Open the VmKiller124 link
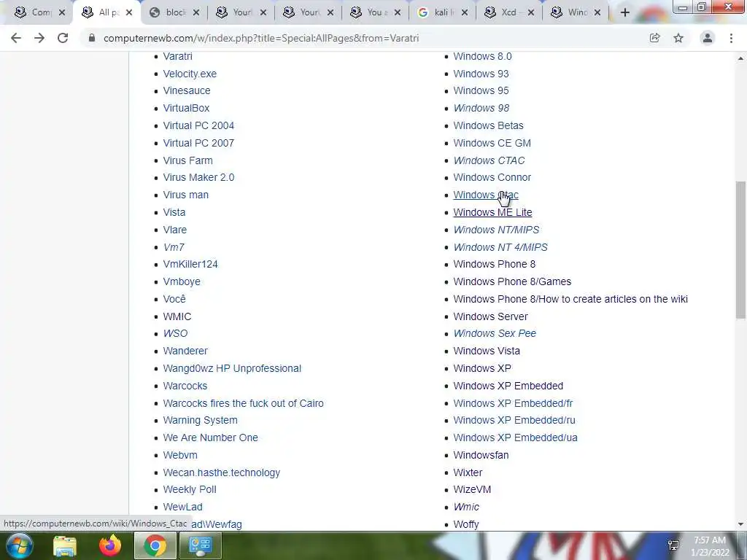This screenshot has height=560, width=747. coord(190,264)
